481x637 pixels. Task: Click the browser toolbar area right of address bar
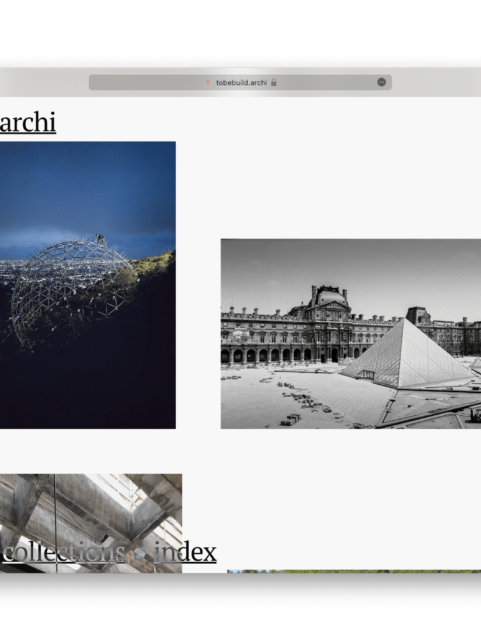click(x=437, y=82)
